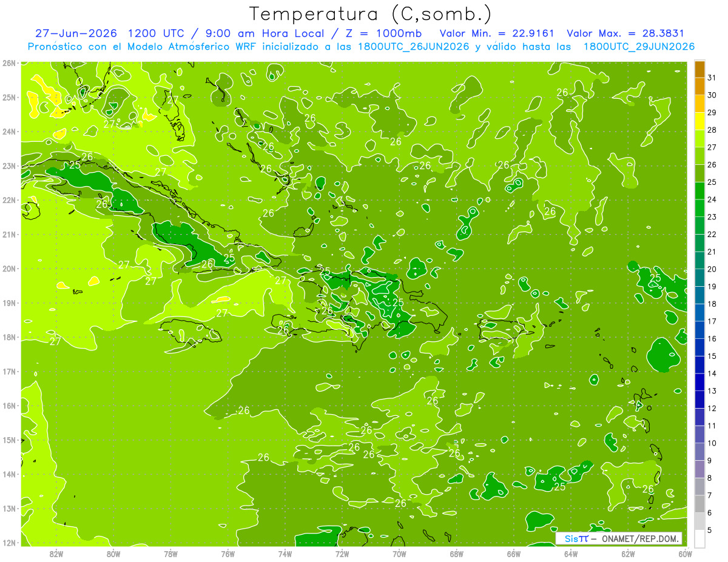Click the longitude axis label '68W'
Image resolution: width=728 pixels, height=562 pixels.
point(457,554)
